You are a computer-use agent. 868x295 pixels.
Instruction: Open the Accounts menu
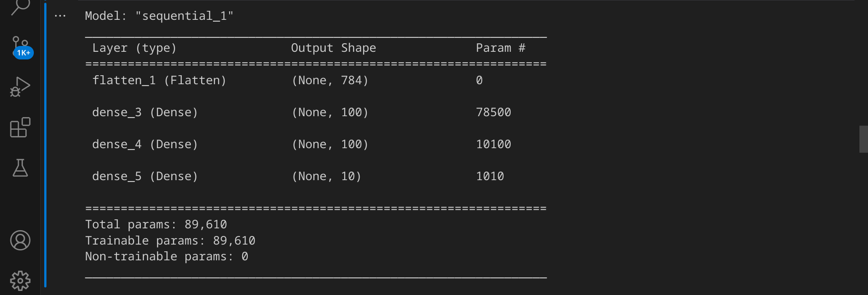(20, 241)
